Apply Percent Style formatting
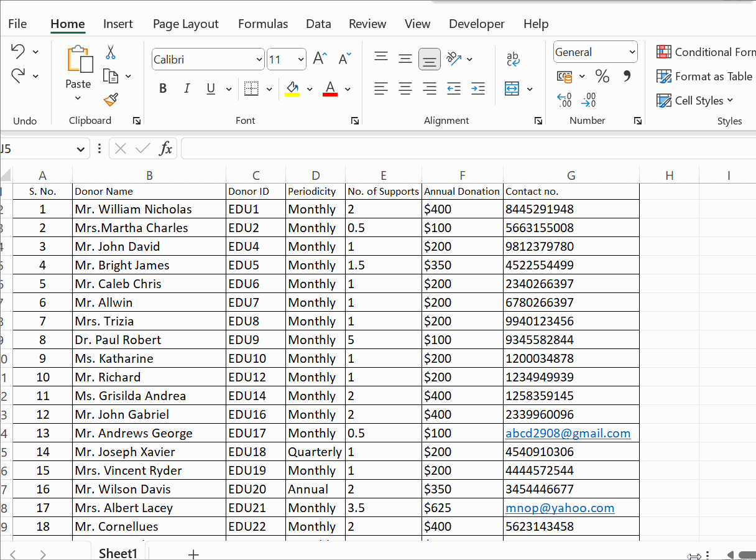The image size is (756, 560). pos(601,75)
